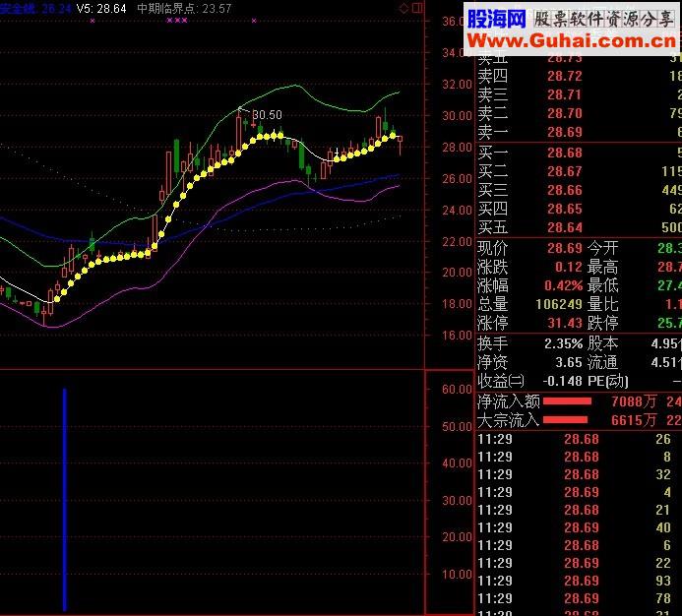This screenshot has height=616, width=682.
Task: Click the 16.00 price axis label
Action: pos(457,336)
